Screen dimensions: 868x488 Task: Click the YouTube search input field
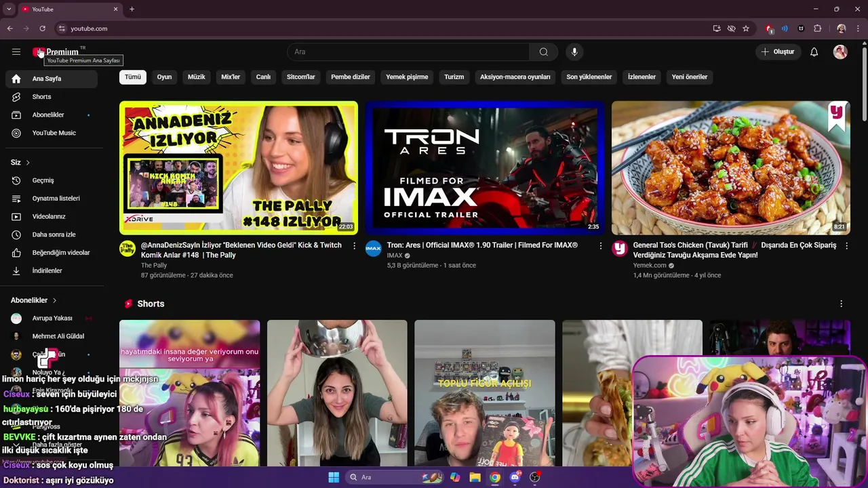(408, 52)
